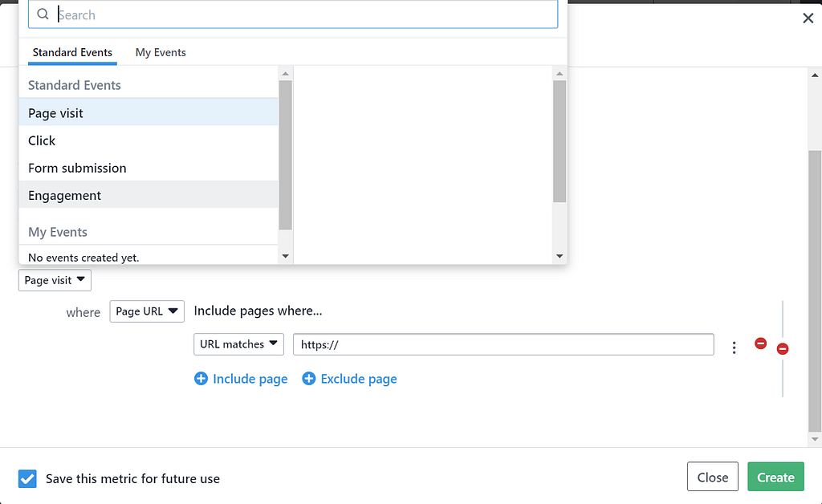Switch to the My Events tab
This screenshot has height=504, width=822.
point(161,52)
